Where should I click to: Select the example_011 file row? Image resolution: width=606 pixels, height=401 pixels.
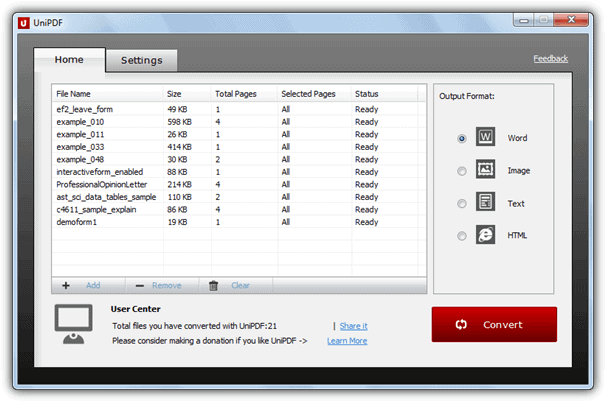point(238,134)
